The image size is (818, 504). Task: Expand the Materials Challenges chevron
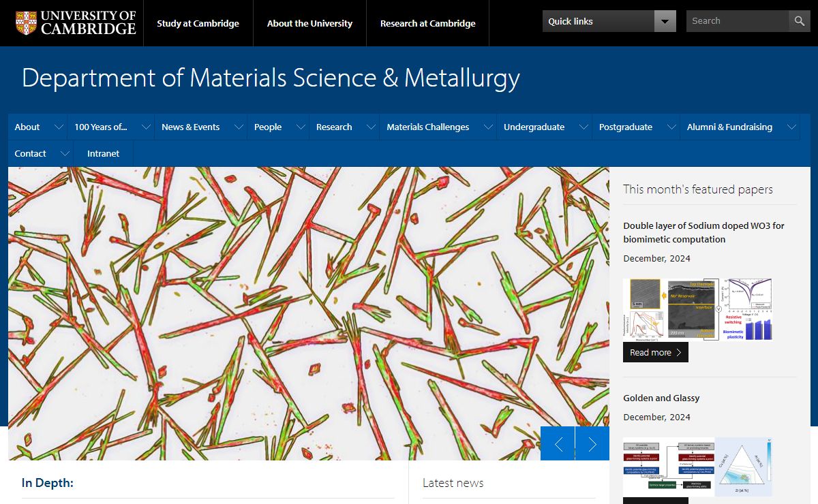[488, 127]
